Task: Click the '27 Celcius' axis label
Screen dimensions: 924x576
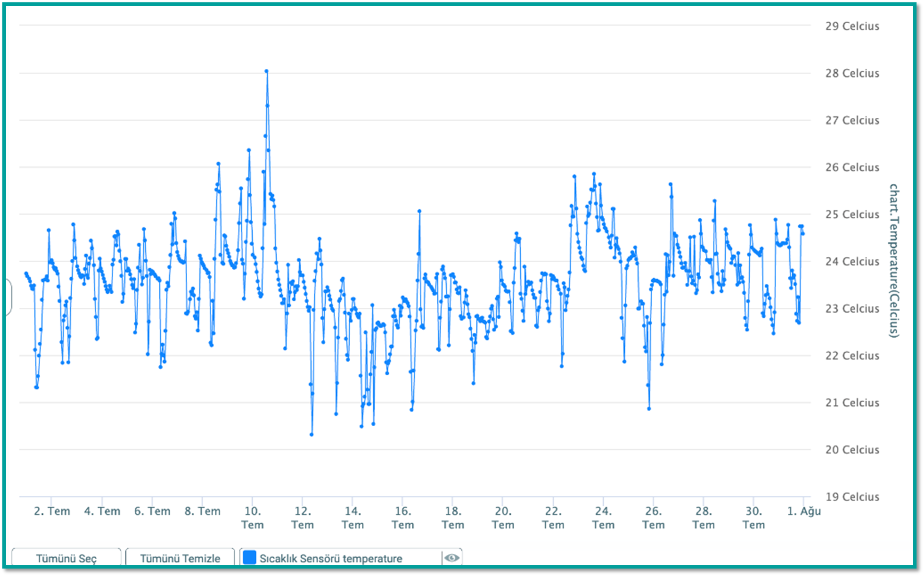Action: click(852, 120)
